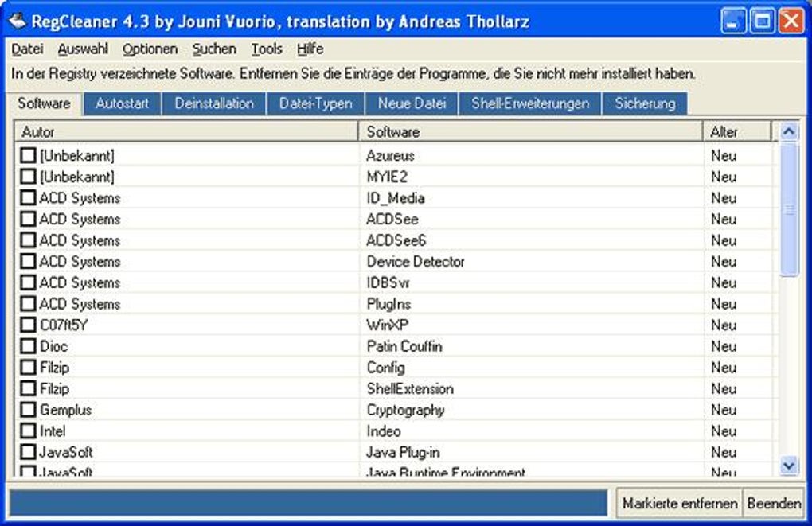
Task: Tick the checkbox for Azureus
Action: coord(28,155)
